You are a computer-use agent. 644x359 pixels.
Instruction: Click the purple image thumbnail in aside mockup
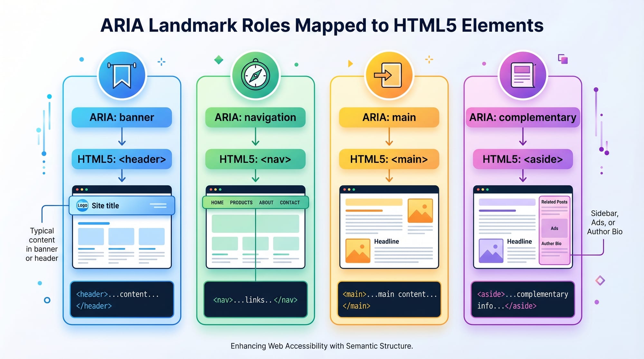(x=491, y=251)
